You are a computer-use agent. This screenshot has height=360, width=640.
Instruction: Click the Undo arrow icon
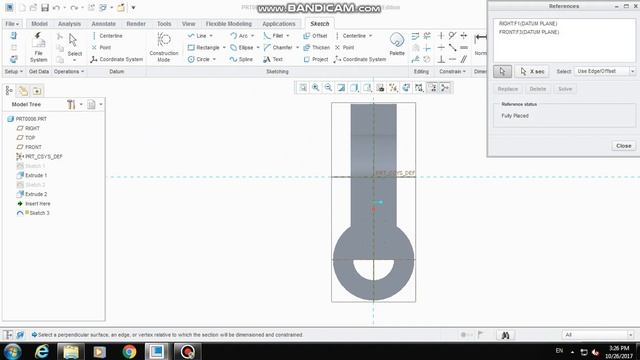pyautogui.click(x=56, y=8)
